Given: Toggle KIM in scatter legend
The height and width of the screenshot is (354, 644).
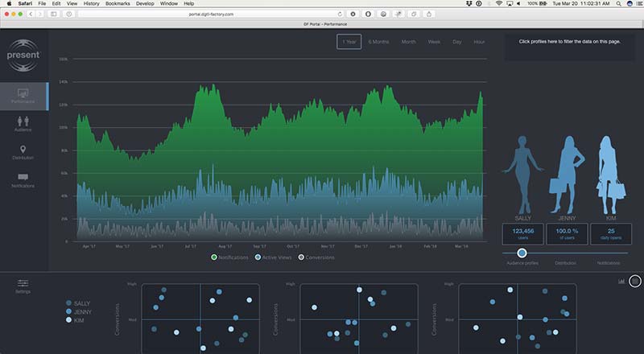Looking at the screenshot, I should 75,320.
